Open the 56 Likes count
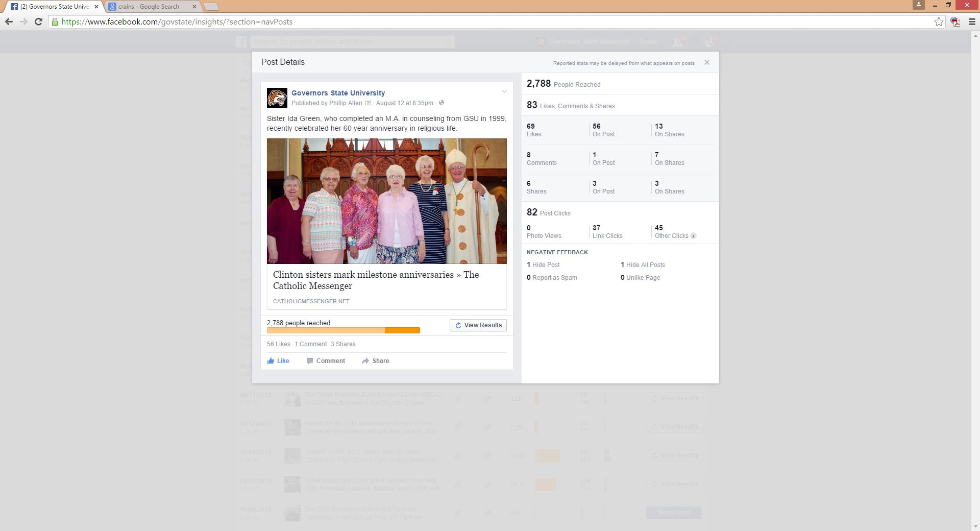 tap(278, 344)
